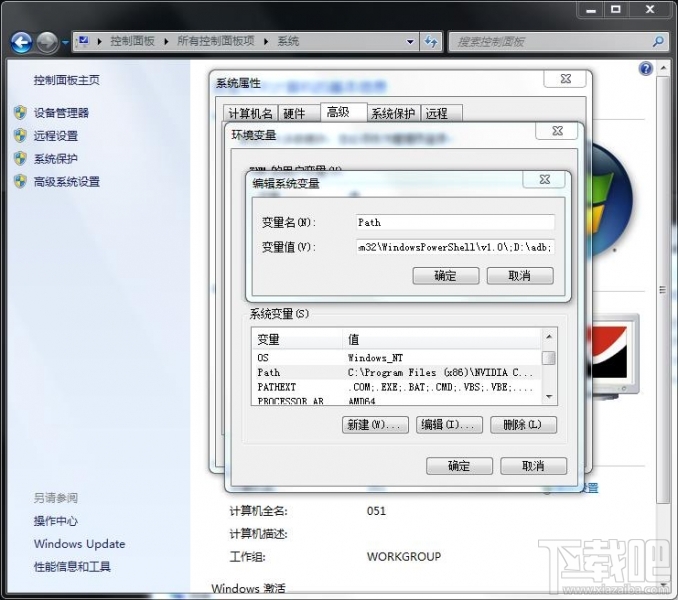Open 设备管理器 in the sidebar
Screen dimensions: 678x600
(x=61, y=113)
